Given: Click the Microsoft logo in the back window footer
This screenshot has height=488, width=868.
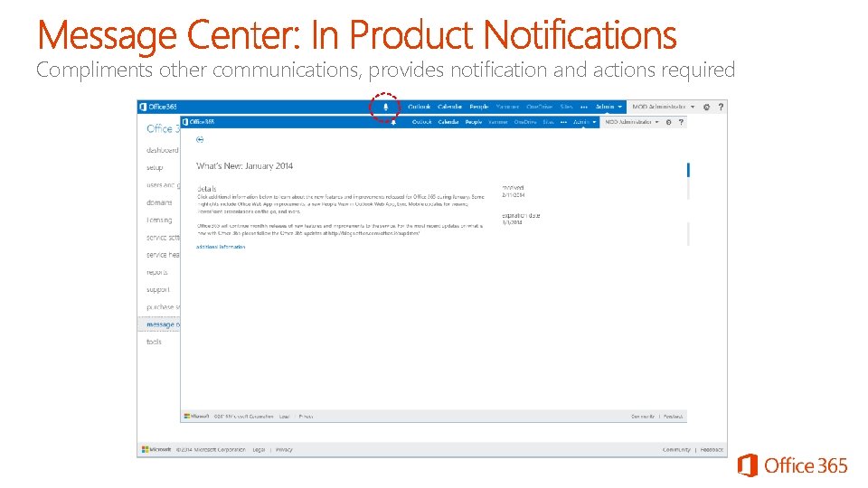Looking at the screenshot, I should point(156,450).
